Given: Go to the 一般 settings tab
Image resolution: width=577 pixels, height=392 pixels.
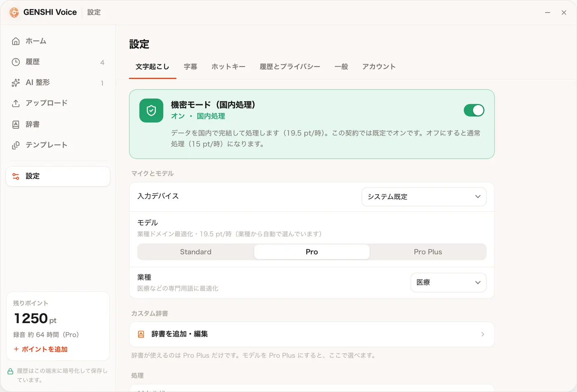Looking at the screenshot, I should point(341,67).
